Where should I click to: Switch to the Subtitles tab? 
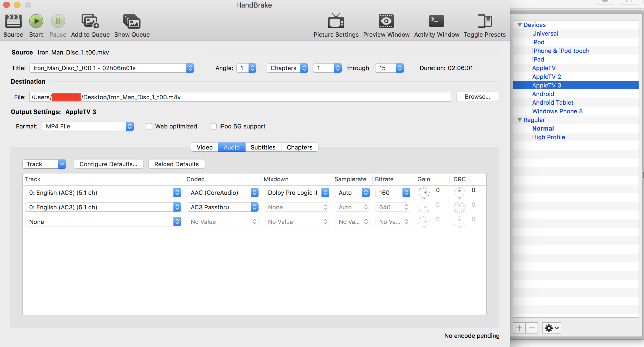pos(263,147)
